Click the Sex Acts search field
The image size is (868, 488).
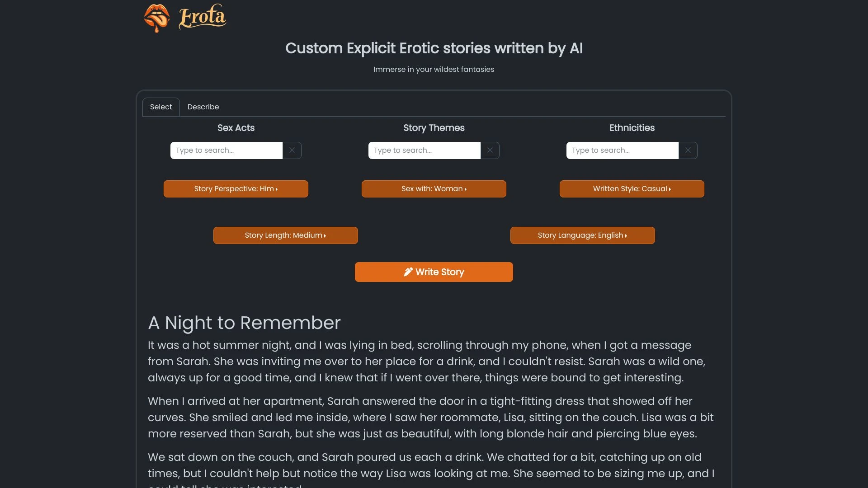pos(226,150)
